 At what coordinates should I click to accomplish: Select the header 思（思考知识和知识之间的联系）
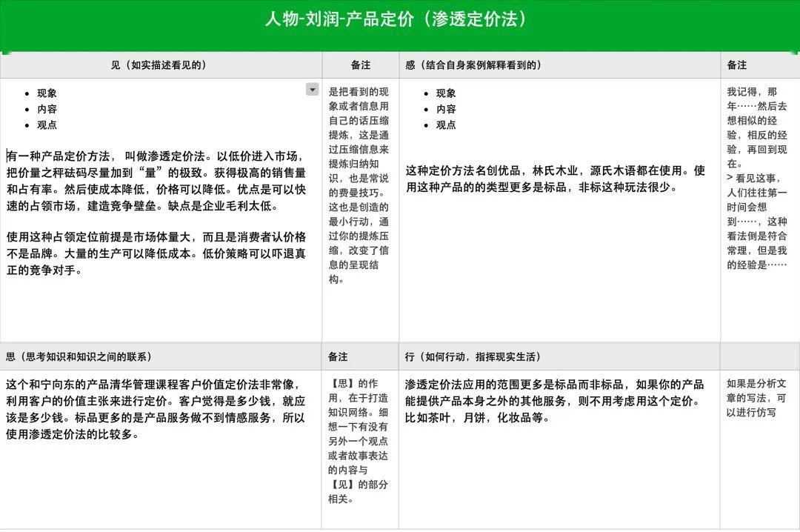pyautogui.click(x=79, y=356)
